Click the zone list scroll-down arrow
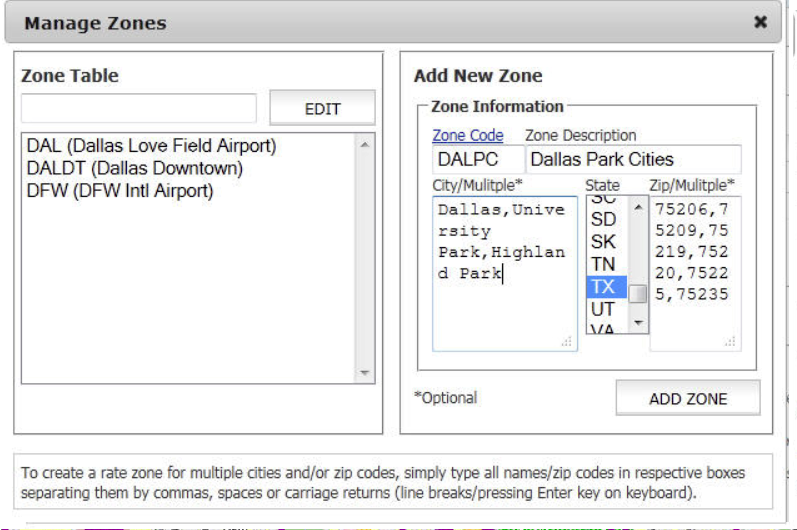797x530 pixels. tap(365, 372)
